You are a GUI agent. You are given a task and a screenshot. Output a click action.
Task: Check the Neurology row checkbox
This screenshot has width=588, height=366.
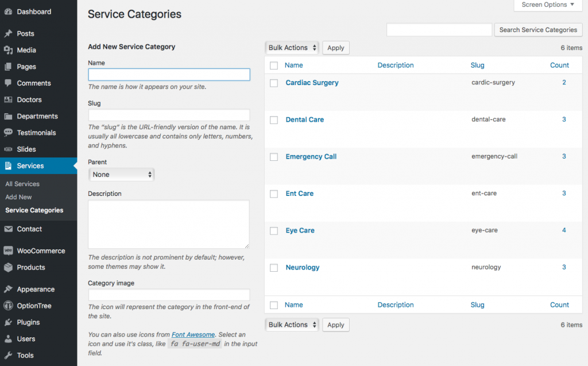pyautogui.click(x=274, y=267)
